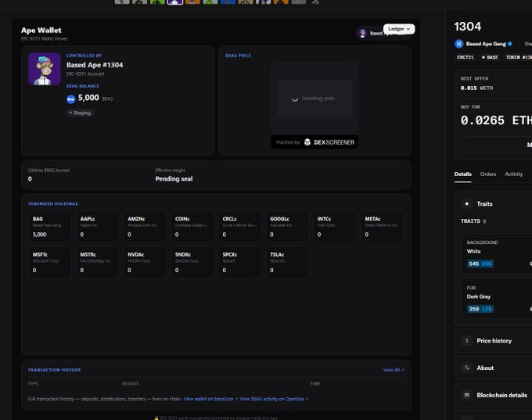532x420 pixels.
Task: Click the Blockchain details icon
Action: point(467,395)
